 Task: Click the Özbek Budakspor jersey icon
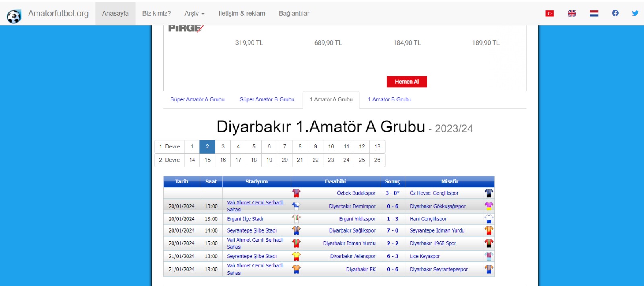point(296,193)
